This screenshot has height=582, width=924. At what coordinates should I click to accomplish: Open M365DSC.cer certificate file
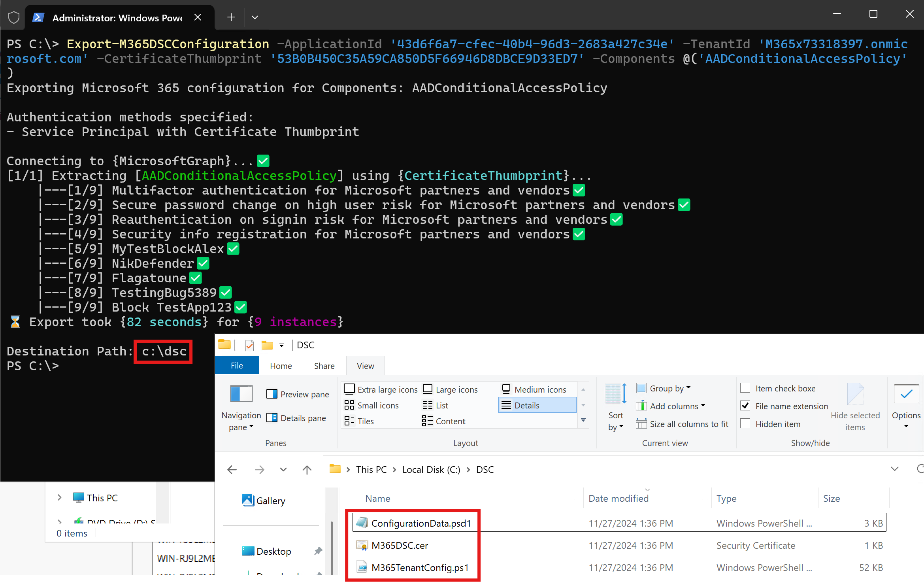click(400, 545)
